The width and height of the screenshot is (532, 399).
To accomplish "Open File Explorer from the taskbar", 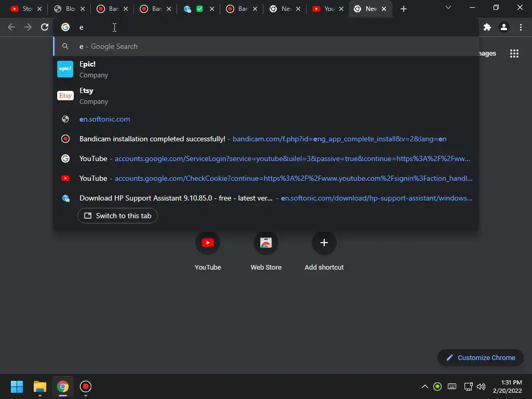I will (39, 387).
